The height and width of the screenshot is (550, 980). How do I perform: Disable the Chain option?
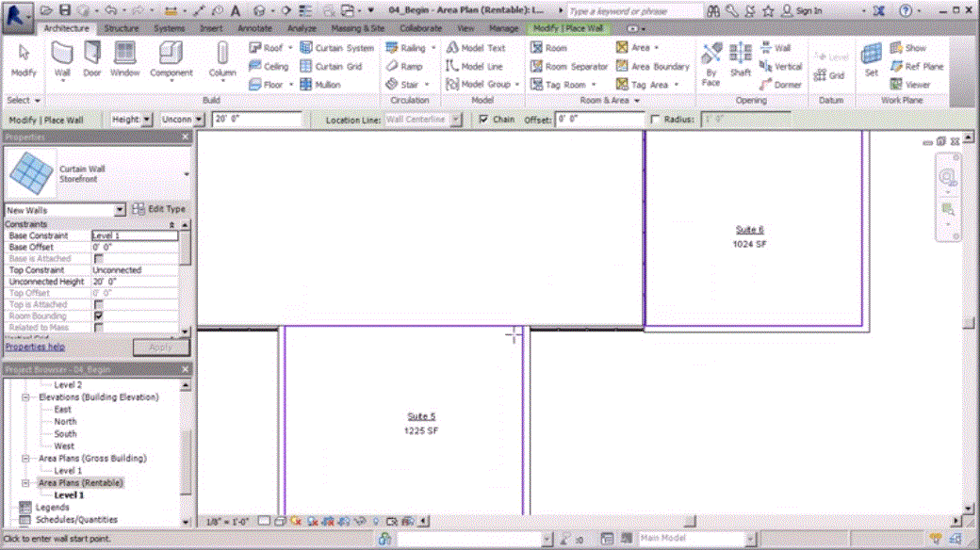[484, 120]
